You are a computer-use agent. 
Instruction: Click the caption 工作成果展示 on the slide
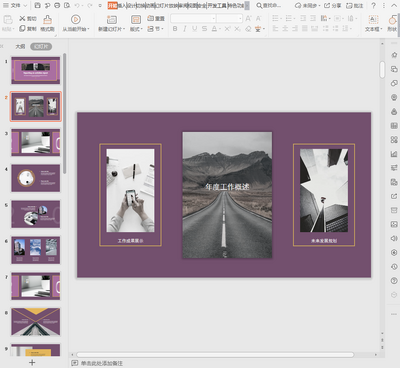130,240
